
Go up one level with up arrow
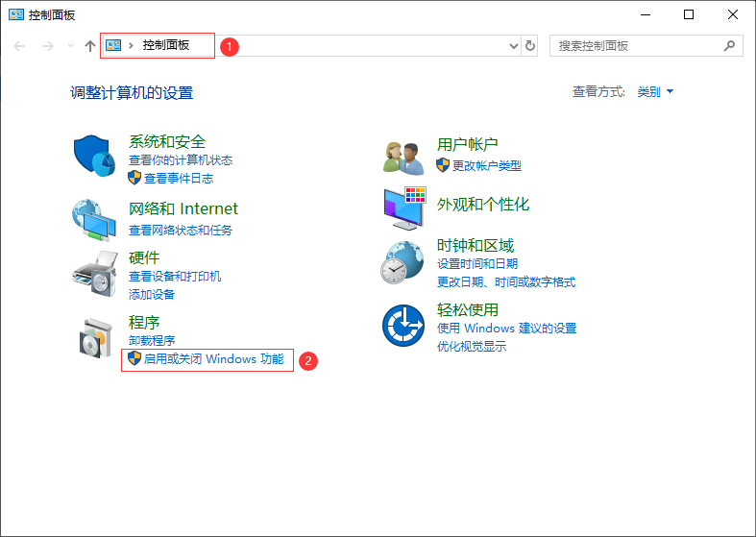pyautogui.click(x=89, y=46)
